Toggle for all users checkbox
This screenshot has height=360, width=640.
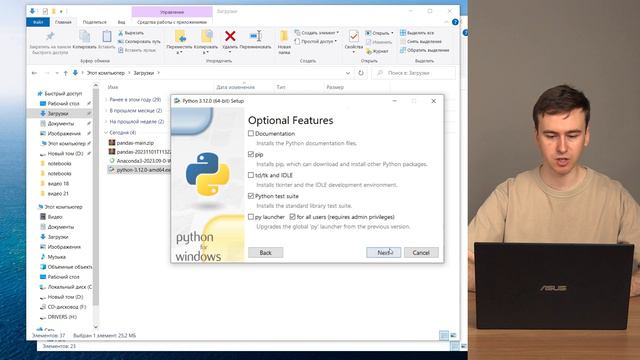point(293,217)
